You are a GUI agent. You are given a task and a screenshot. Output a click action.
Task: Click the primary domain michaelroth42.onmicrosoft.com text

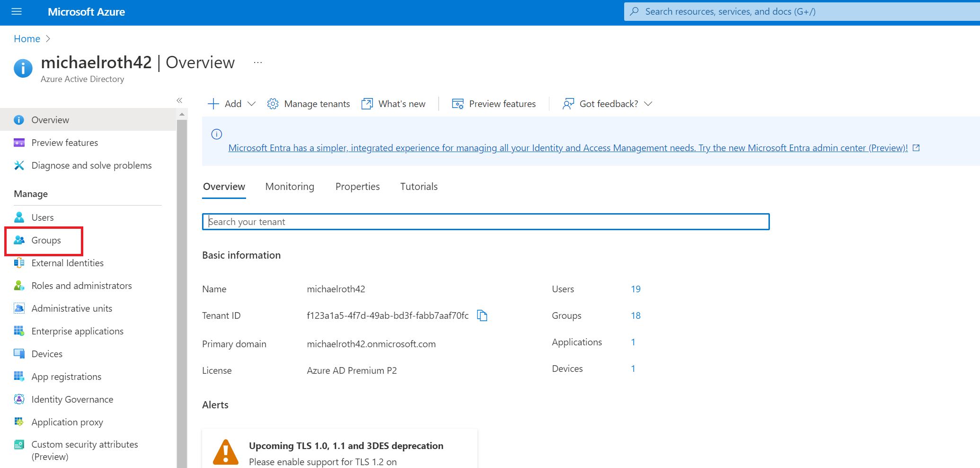coord(371,344)
